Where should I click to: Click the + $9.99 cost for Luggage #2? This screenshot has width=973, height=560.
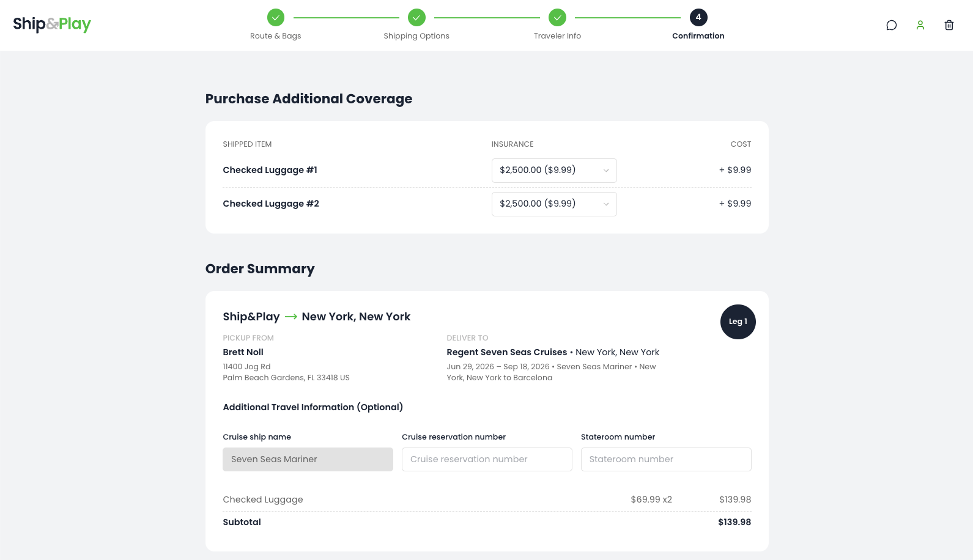coord(735,204)
